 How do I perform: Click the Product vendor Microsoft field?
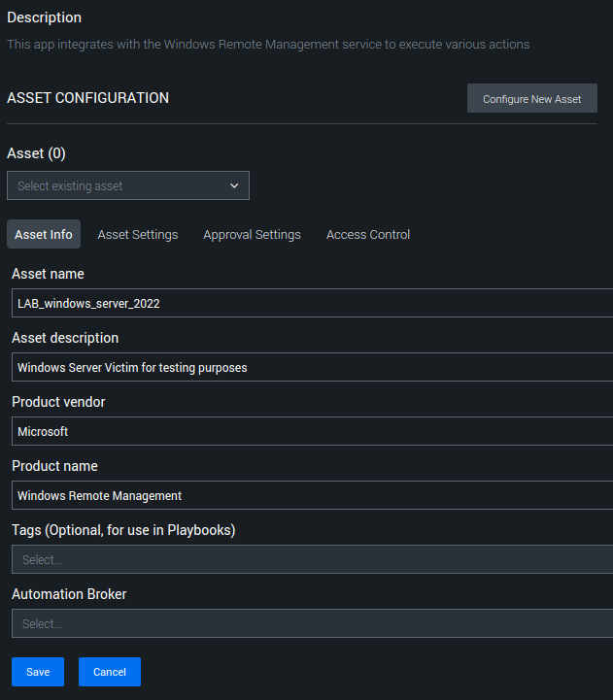coord(312,431)
